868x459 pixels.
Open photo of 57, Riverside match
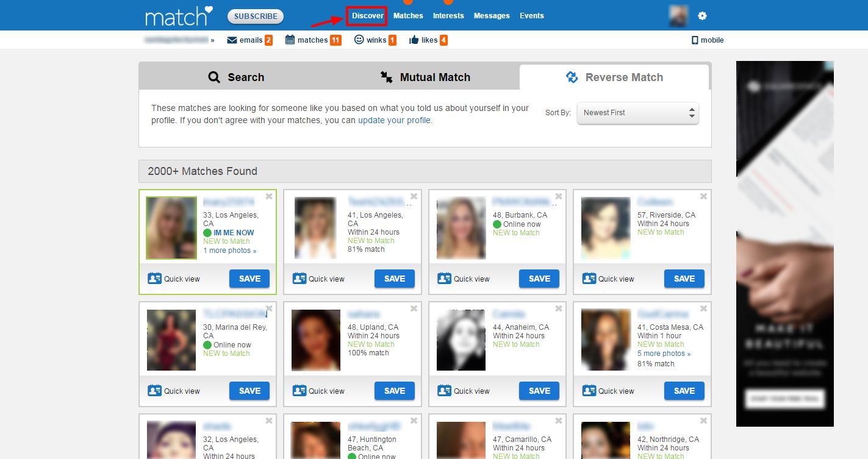(606, 228)
